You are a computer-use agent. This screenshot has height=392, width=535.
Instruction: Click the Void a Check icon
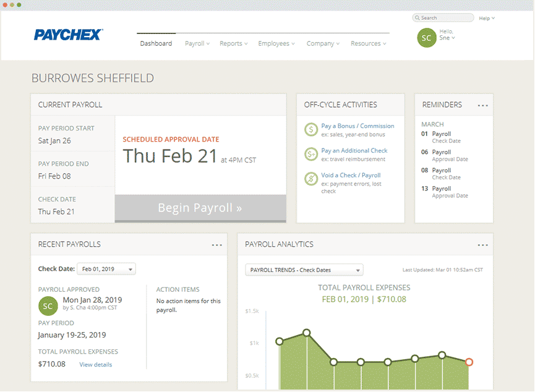(311, 179)
